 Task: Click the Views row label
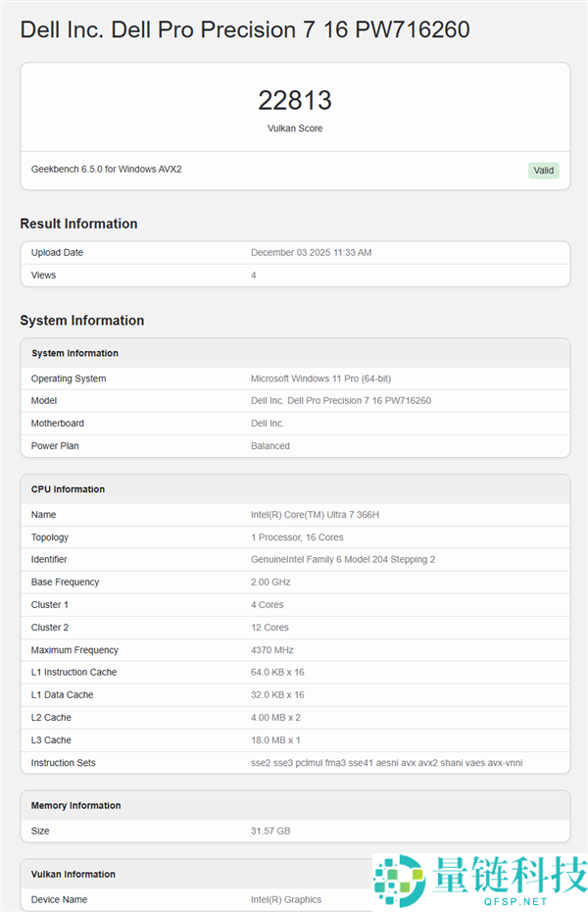(x=43, y=276)
